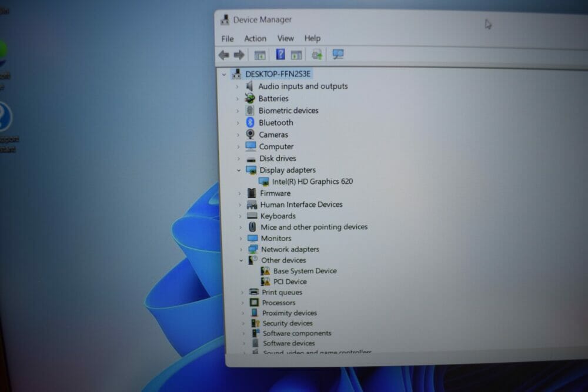Select the Base System Device label

[x=305, y=270]
